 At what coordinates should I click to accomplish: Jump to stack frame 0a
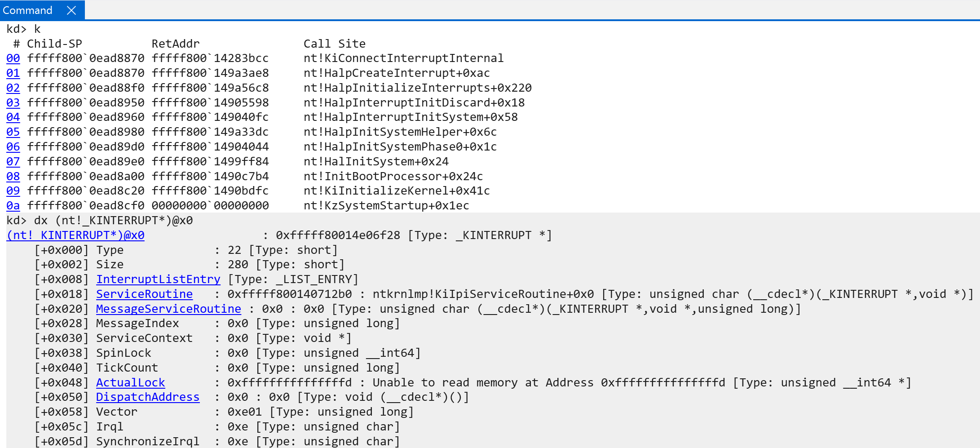click(x=13, y=206)
